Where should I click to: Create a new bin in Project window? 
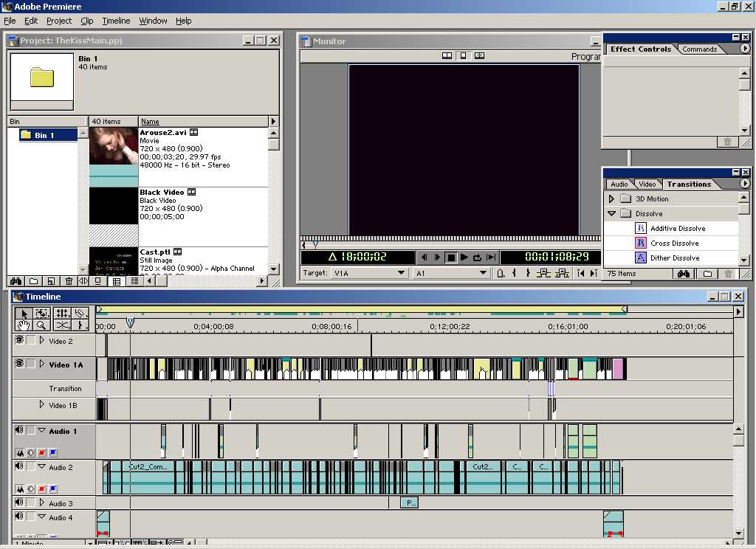(33, 281)
